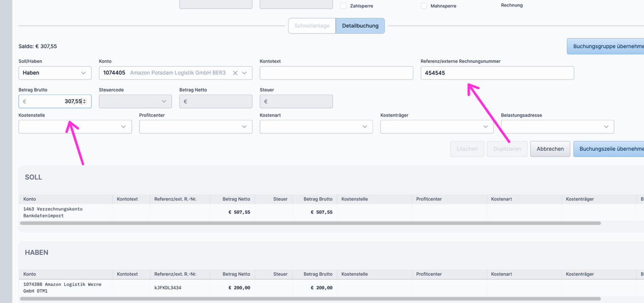Click the Referenz/externe Rechnungsnummer field
This screenshot has height=303, width=644.
[x=497, y=73]
